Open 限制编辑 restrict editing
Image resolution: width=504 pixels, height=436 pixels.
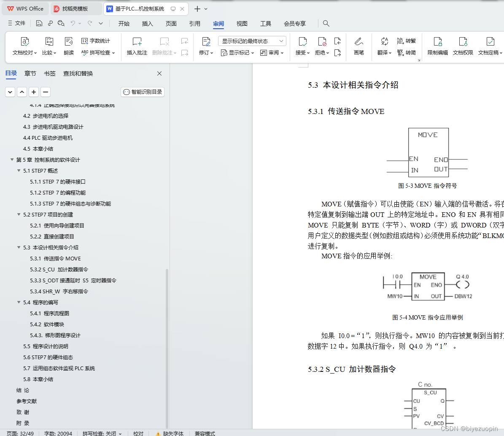tap(437, 46)
